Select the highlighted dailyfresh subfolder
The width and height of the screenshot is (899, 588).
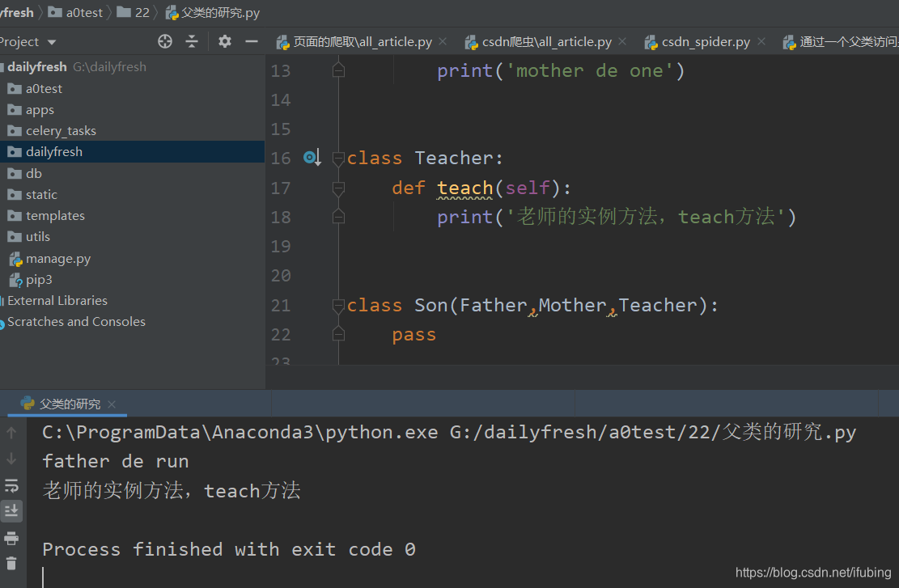coord(132,152)
